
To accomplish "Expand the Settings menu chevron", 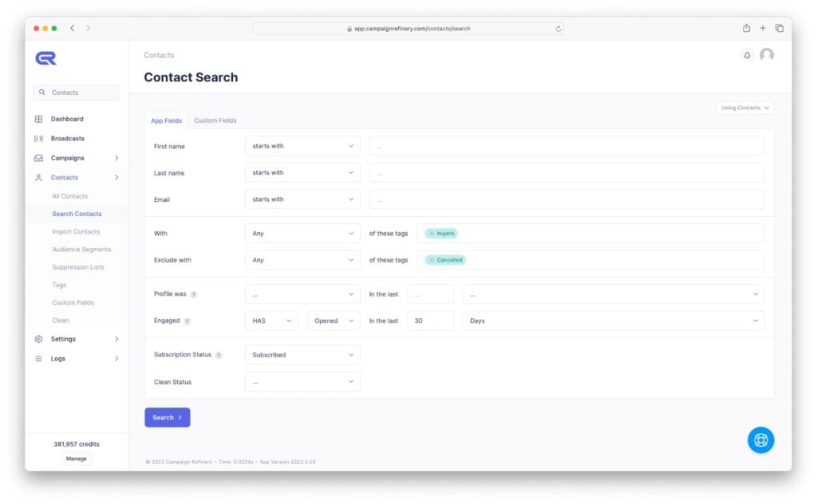I will click(x=116, y=339).
